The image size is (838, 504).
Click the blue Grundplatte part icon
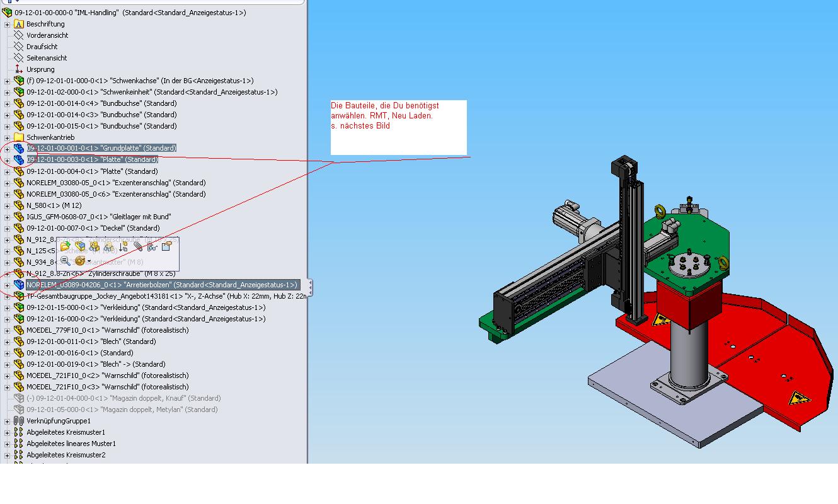tap(19, 149)
